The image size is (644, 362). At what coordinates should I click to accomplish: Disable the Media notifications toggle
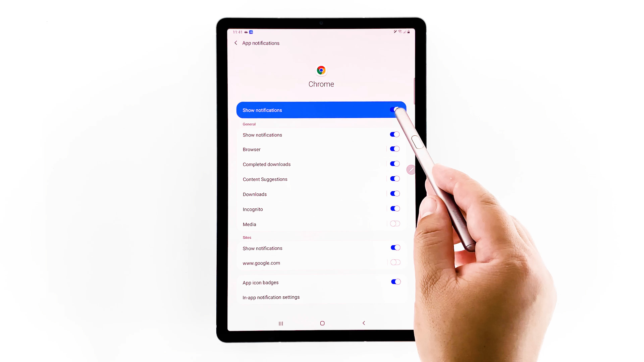pos(394,224)
